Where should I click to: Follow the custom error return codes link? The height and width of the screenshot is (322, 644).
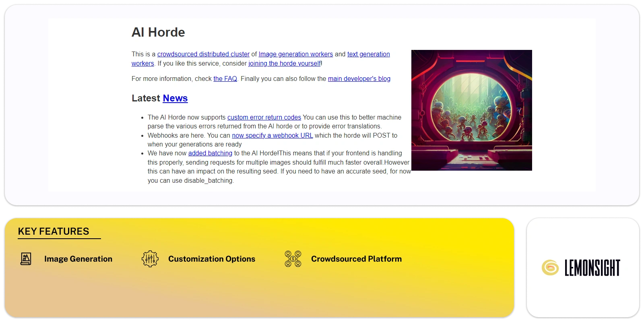pyautogui.click(x=264, y=118)
